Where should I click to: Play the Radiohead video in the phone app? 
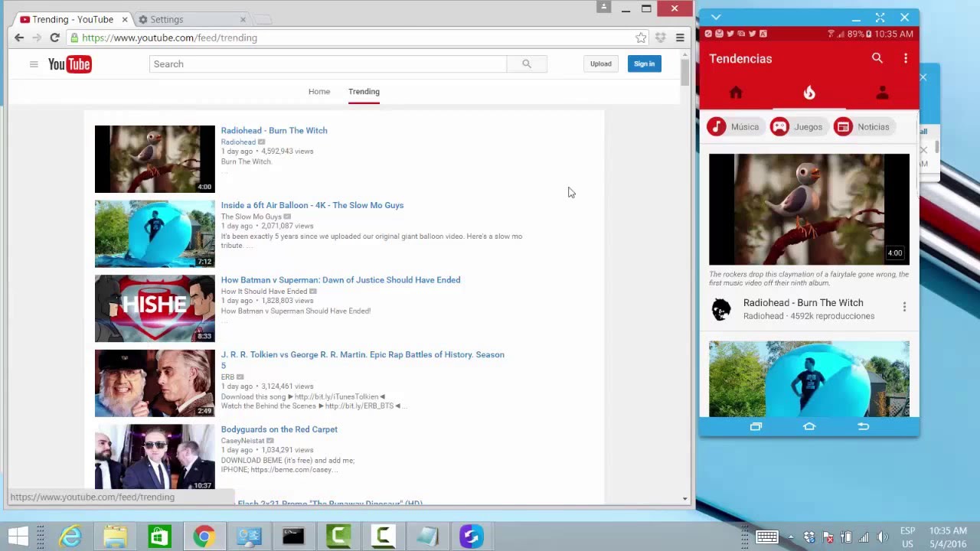[809, 209]
